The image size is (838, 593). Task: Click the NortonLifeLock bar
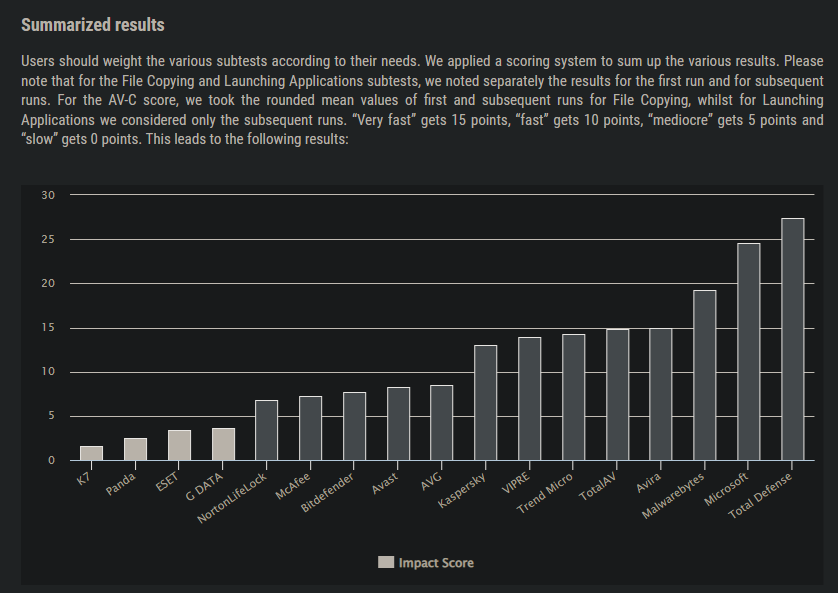tap(267, 430)
